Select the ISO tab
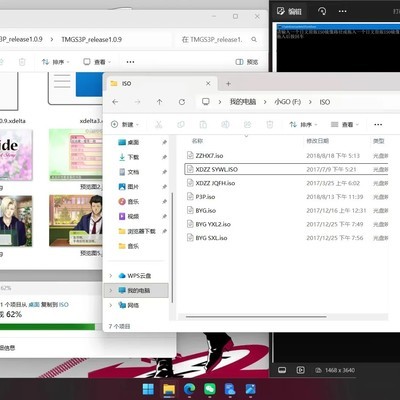 (161, 83)
